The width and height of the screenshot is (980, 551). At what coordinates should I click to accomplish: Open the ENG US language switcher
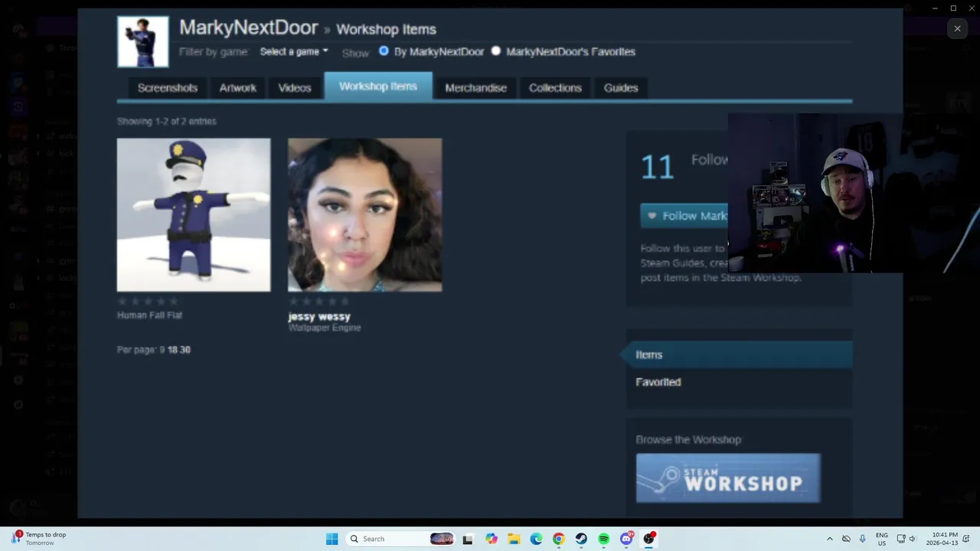882,539
